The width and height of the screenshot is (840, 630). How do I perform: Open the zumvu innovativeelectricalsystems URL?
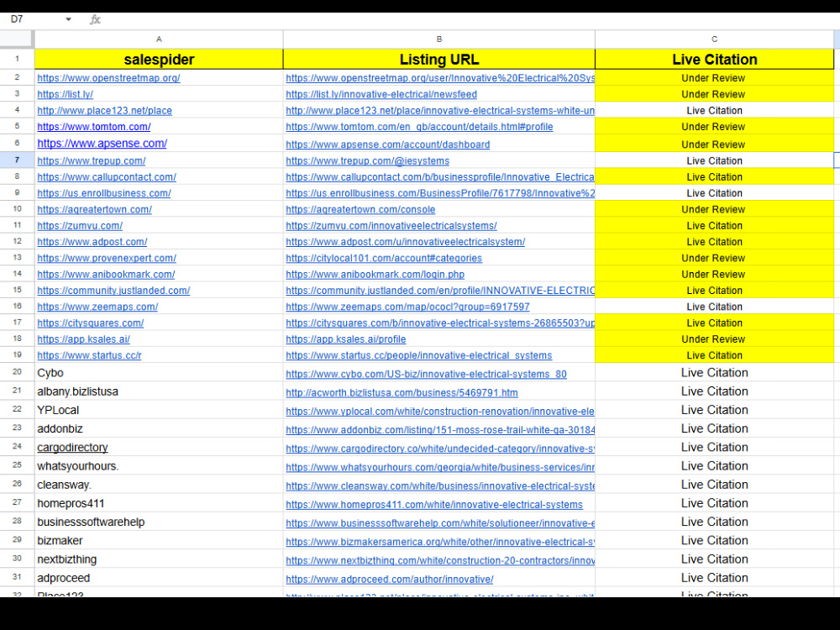coord(391,225)
